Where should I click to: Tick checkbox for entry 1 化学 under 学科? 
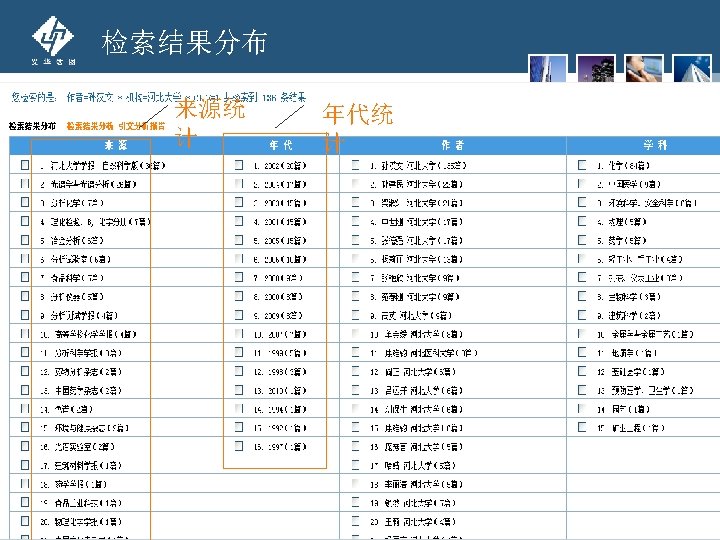[582, 164]
